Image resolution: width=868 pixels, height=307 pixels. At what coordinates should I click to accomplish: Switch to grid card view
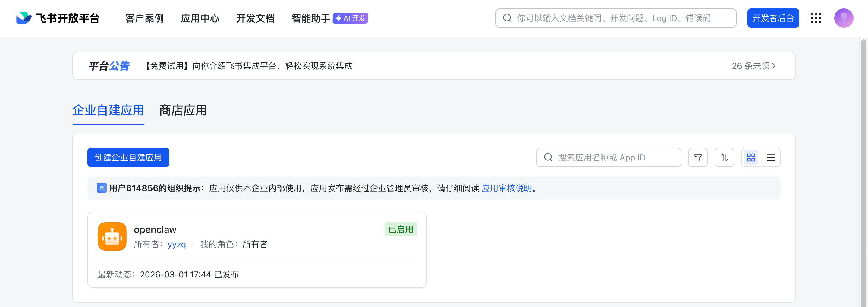pyautogui.click(x=751, y=157)
